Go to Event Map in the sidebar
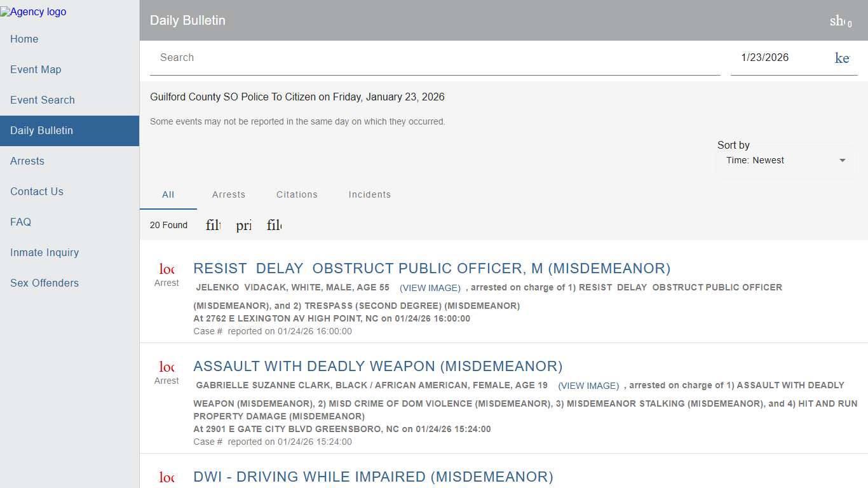 [x=36, y=69]
